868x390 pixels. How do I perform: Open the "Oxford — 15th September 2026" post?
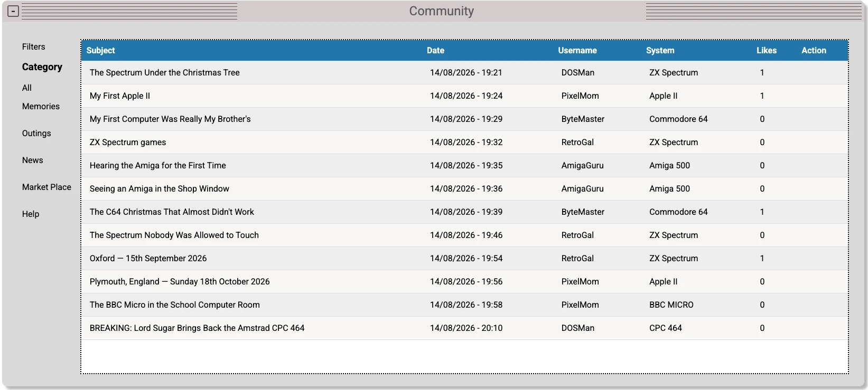point(148,258)
